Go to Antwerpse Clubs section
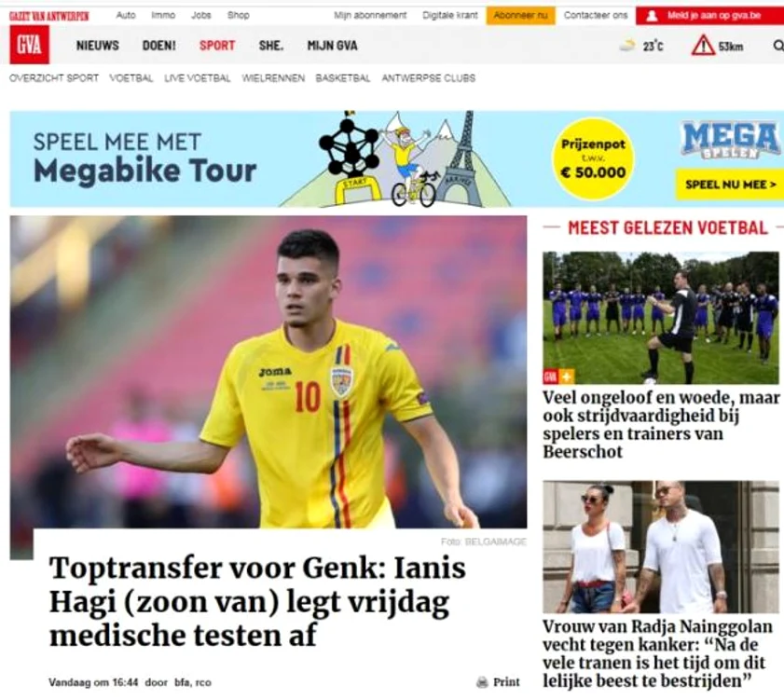 429,78
